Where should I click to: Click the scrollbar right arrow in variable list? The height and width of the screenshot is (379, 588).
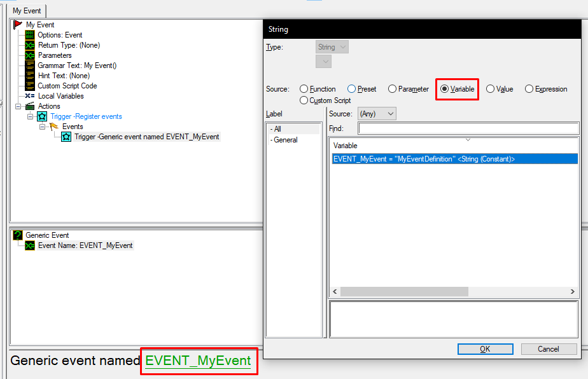[573, 292]
